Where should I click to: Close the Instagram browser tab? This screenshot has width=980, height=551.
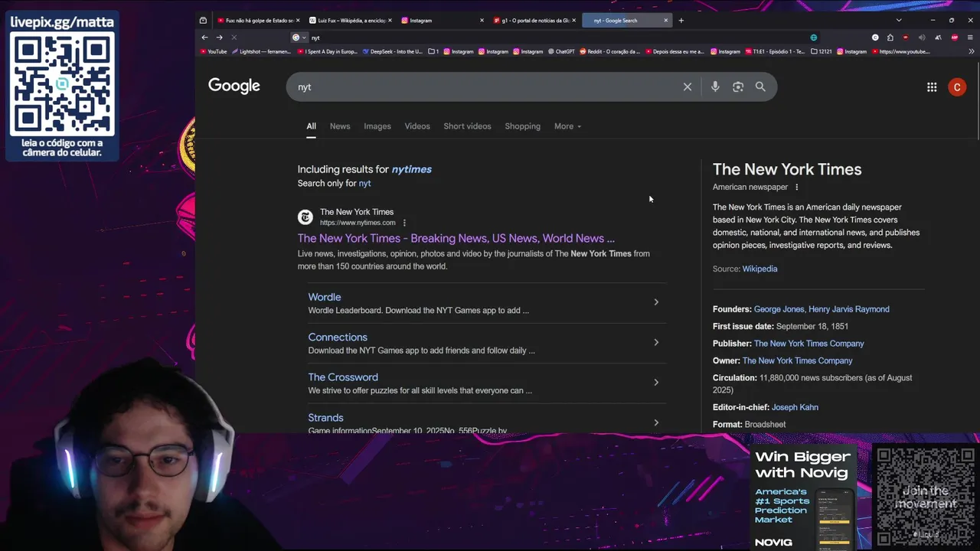click(482, 21)
